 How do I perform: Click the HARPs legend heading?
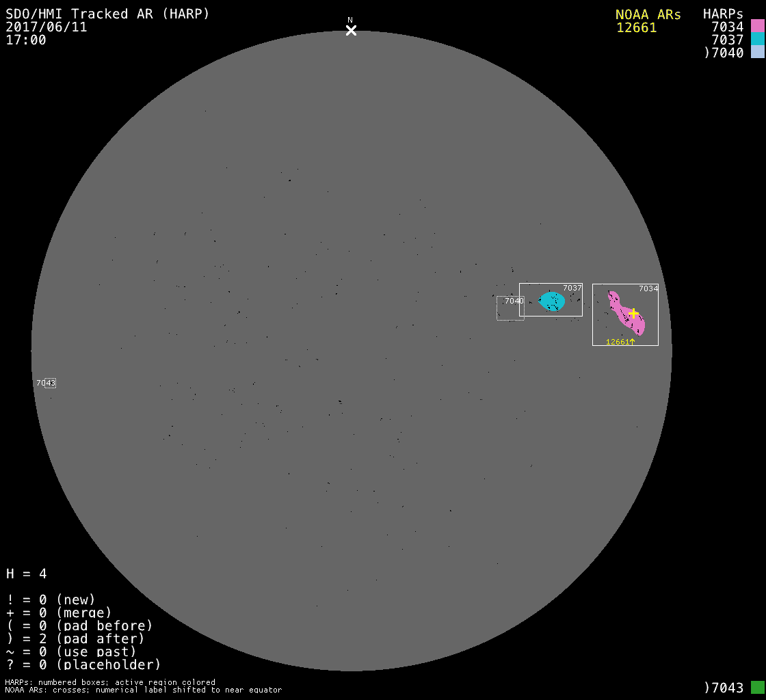point(723,14)
